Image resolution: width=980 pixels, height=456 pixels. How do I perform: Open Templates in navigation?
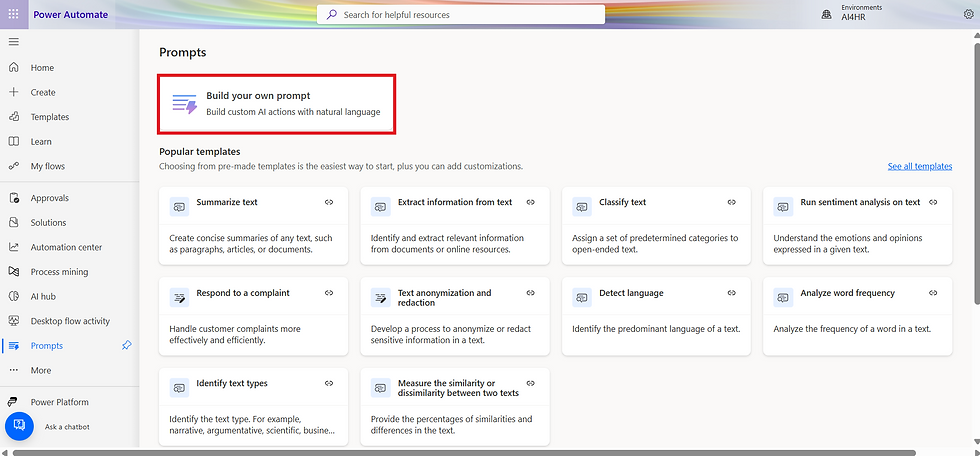pos(69,117)
